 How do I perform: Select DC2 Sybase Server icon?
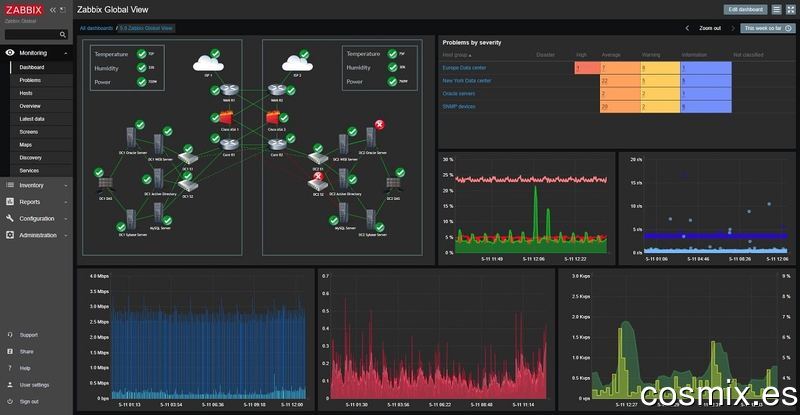click(x=371, y=221)
